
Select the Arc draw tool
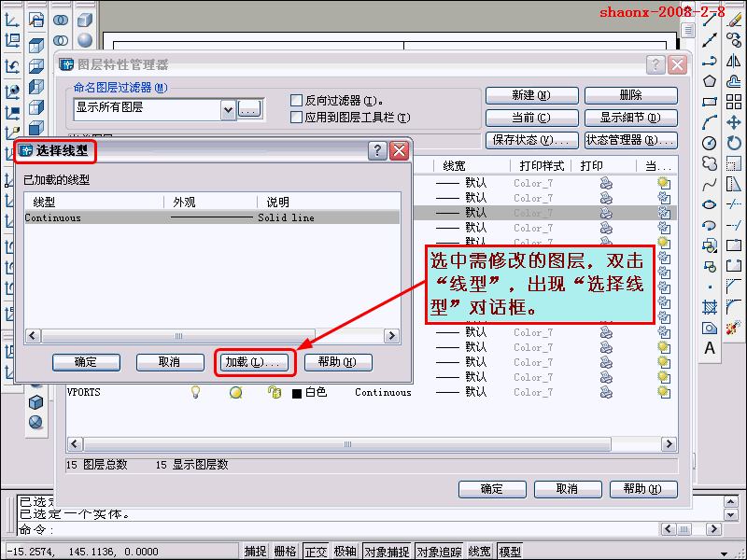tap(710, 122)
